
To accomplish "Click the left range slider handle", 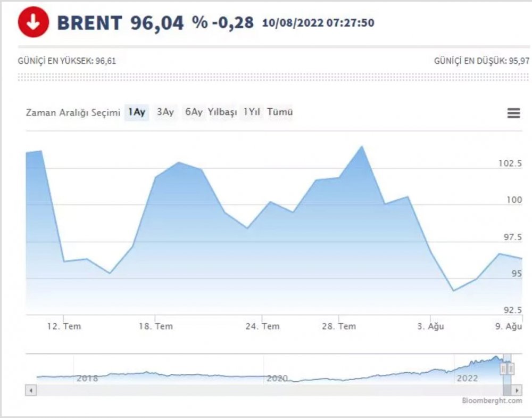I will (502, 368).
